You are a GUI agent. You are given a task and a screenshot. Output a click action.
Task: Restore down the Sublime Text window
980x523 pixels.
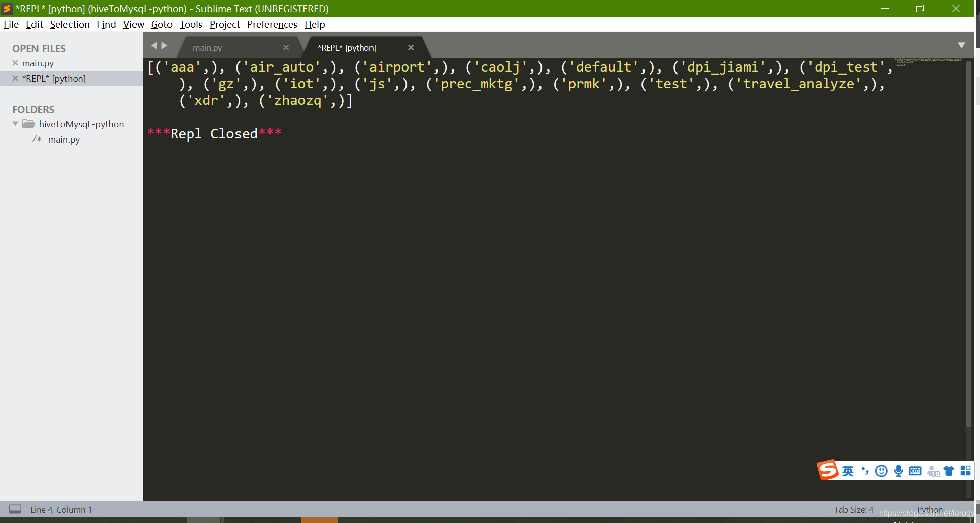[x=920, y=9]
